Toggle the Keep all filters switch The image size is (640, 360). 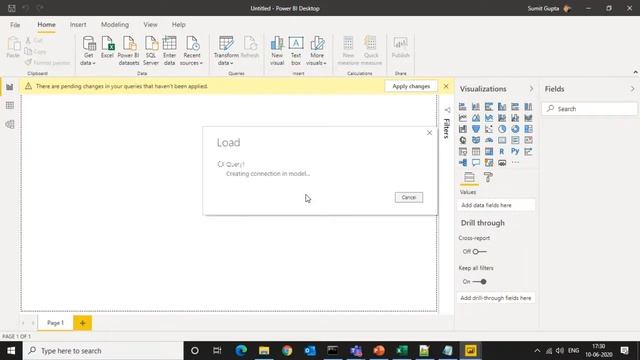[479, 282]
